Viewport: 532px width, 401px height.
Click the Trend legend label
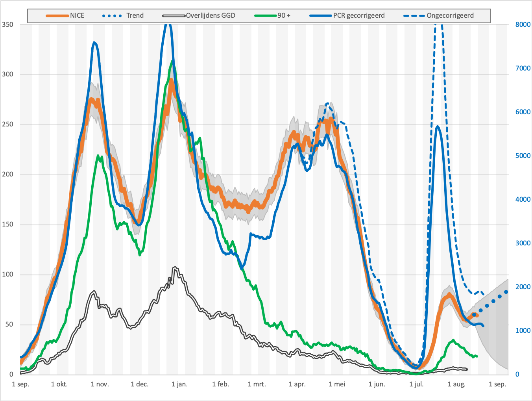(x=135, y=16)
